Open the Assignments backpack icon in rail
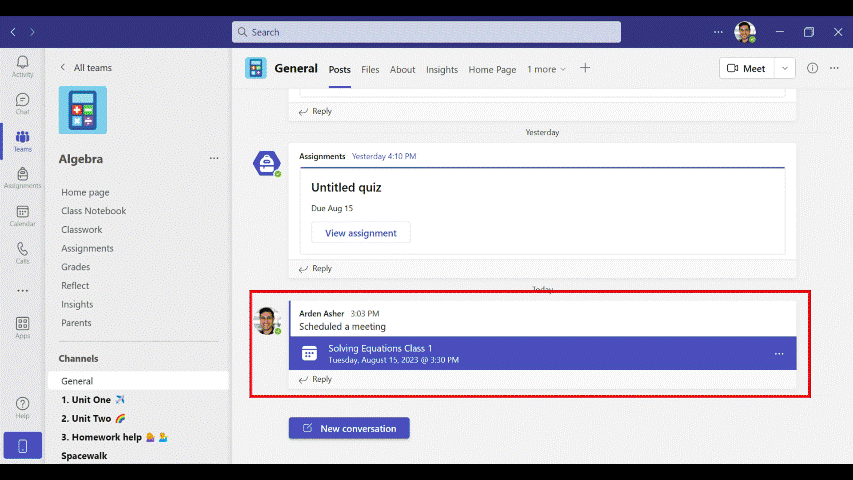This screenshot has width=853, height=480. tap(22, 178)
